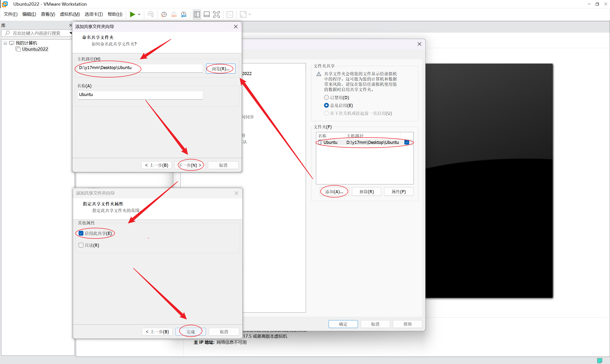Image resolution: width=610 pixels, height=364 pixels.
Task: Enable the 启用此共享(E) checkbox
Action: coord(81,233)
